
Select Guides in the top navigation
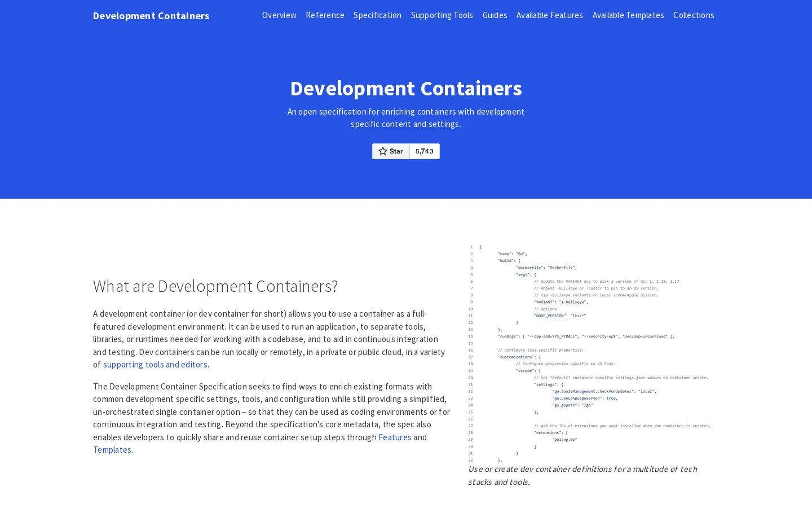click(495, 15)
